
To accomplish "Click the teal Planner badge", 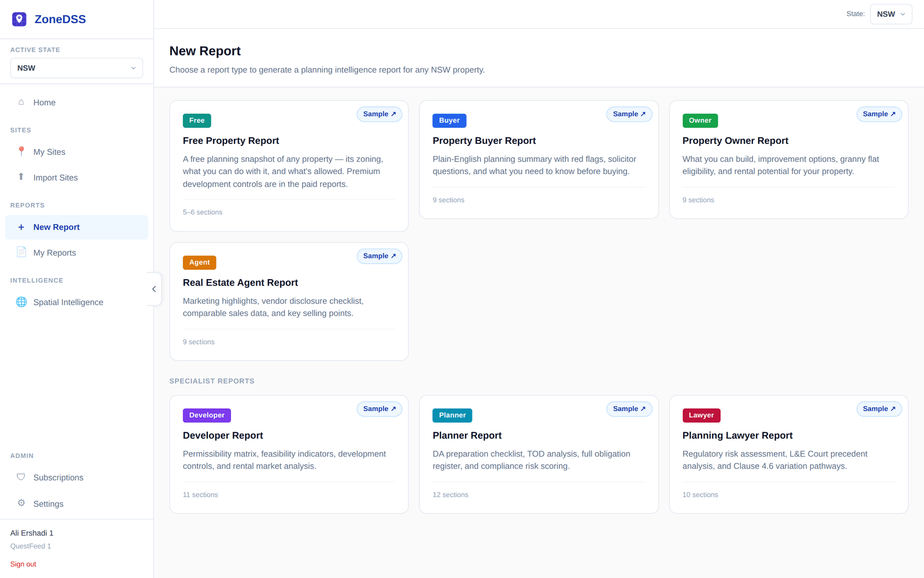I will pyautogui.click(x=452, y=415).
